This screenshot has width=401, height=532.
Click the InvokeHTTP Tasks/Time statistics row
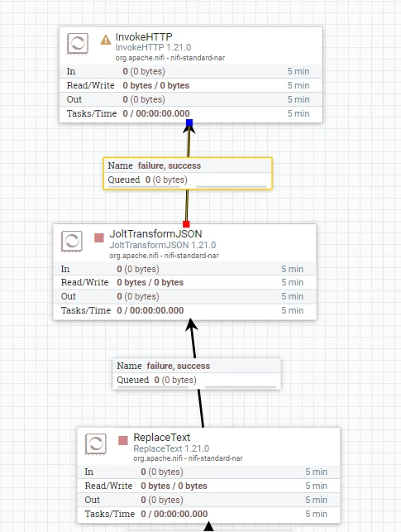pos(191,113)
